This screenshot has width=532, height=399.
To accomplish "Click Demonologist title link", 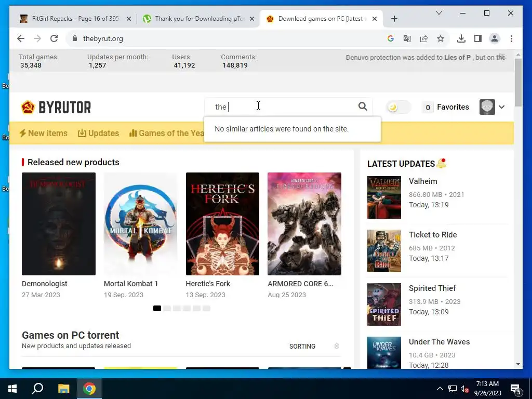I will (x=45, y=284).
